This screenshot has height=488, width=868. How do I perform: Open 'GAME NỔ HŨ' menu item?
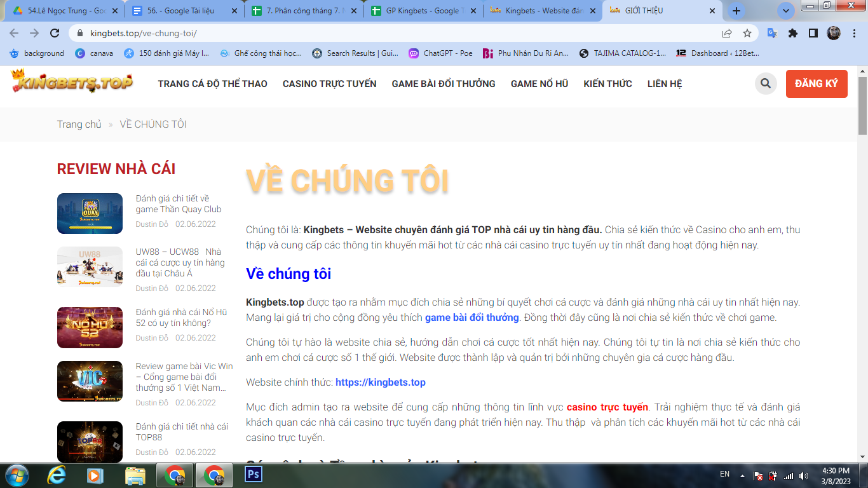tap(539, 84)
